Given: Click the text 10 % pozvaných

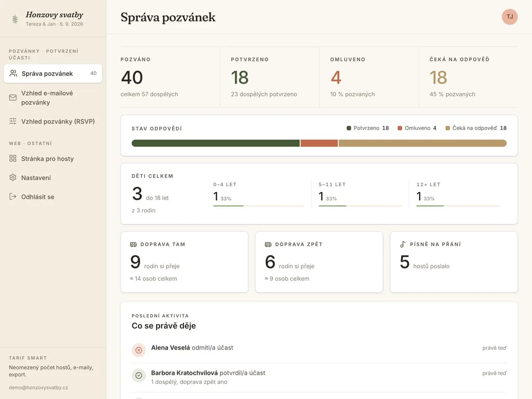Looking at the screenshot, I should [x=352, y=94].
